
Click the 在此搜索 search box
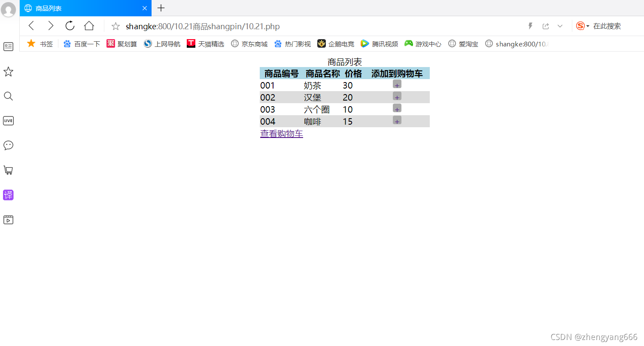coord(607,26)
